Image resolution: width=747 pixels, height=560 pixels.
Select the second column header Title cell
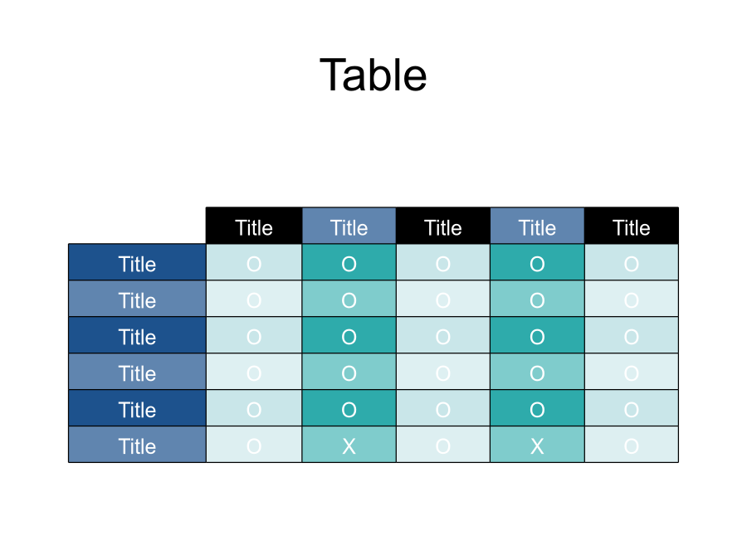349,226
